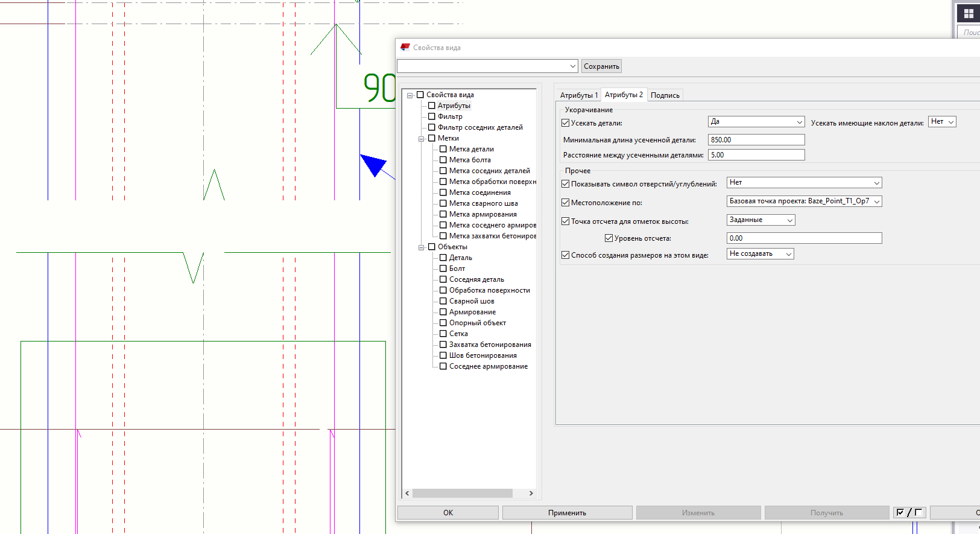Expand the saved settings dropdown next to Сохранить
The height and width of the screenshot is (534, 980).
click(x=572, y=66)
